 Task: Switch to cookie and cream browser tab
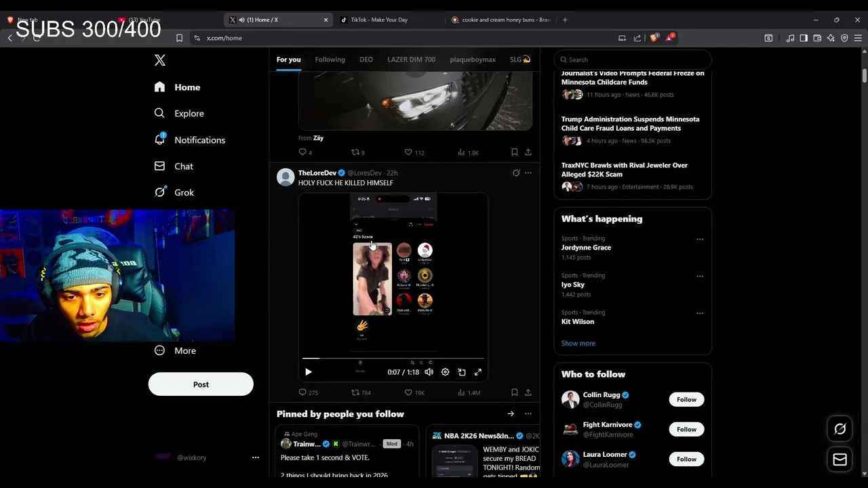tap(500, 20)
